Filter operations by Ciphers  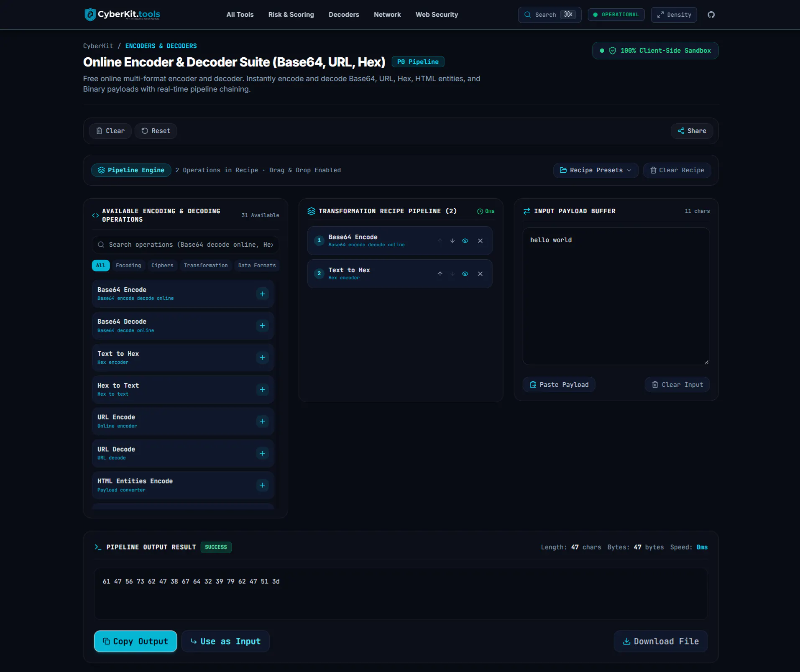(x=162, y=266)
